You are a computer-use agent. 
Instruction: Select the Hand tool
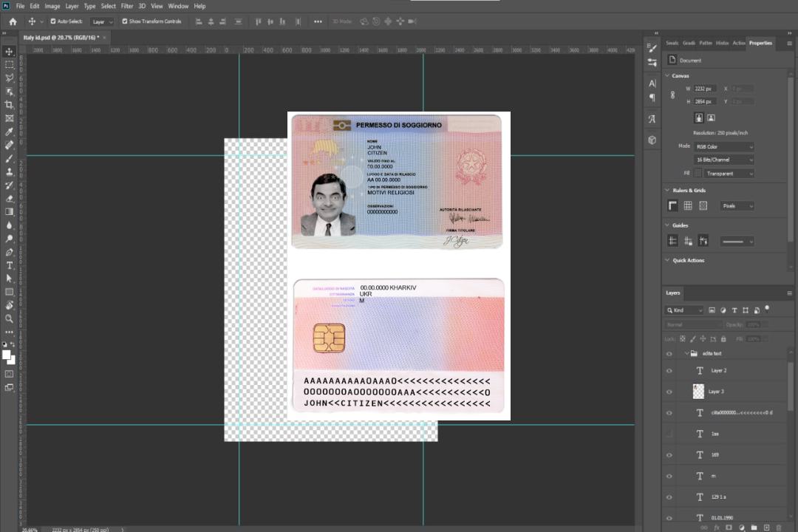coord(9,305)
